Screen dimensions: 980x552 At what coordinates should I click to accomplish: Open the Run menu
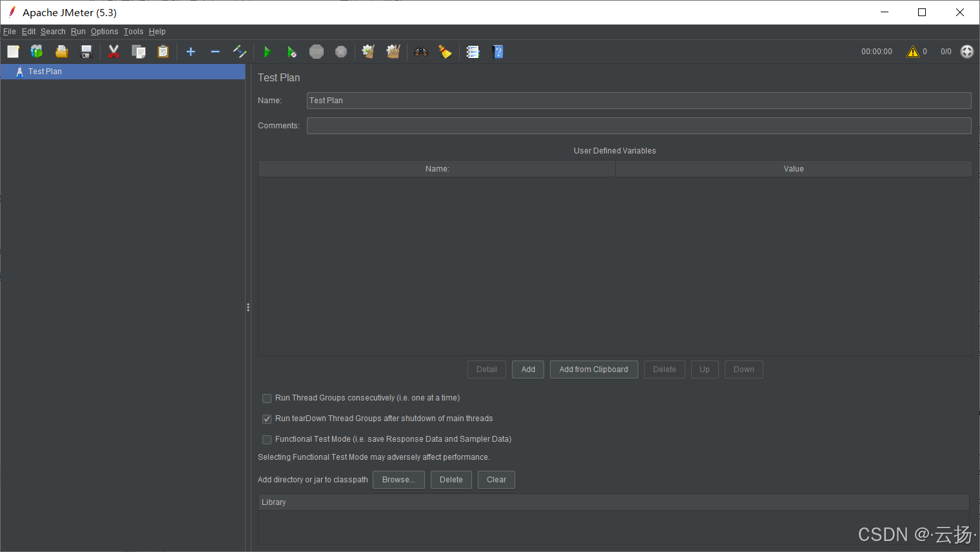(78, 32)
